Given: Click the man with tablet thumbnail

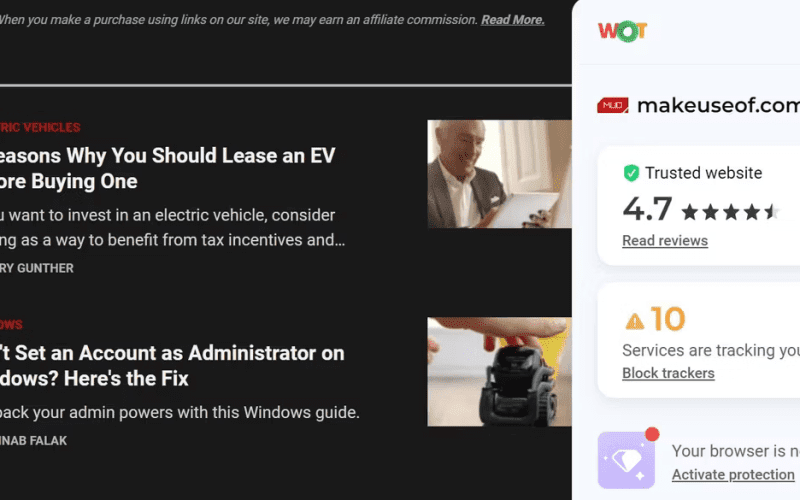Looking at the screenshot, I should 499,174.
